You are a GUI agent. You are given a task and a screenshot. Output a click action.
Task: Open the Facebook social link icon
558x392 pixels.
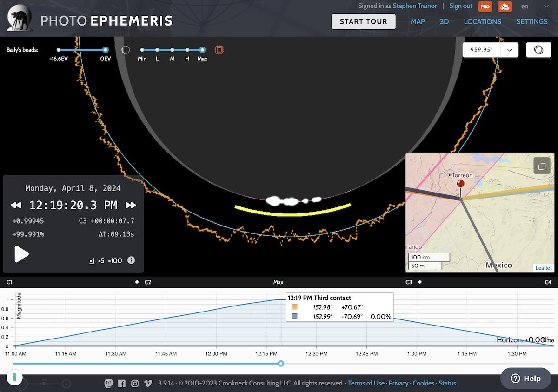[x=122, y=384]
